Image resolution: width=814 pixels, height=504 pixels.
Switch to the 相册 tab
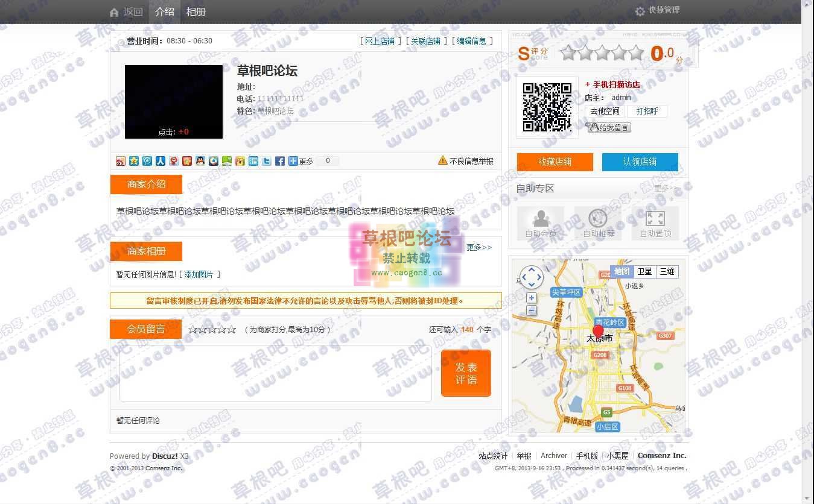click(196, 11)
